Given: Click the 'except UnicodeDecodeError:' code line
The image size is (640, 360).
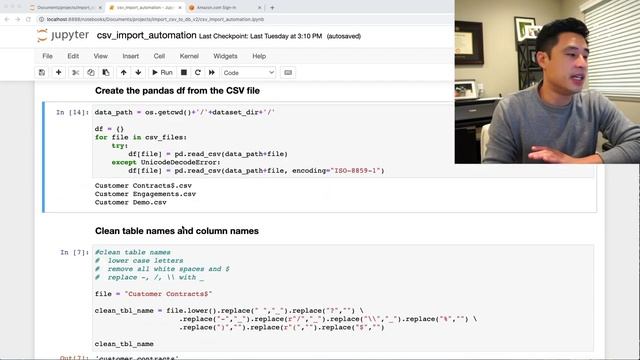Looking at the screenshot, I should click(x=166, y=162).
